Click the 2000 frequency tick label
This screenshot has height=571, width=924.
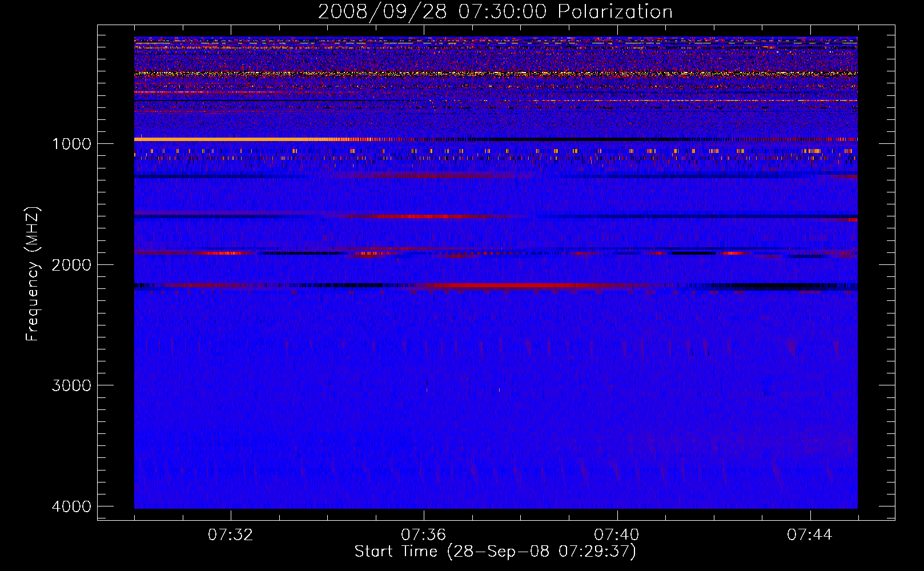click(x=71, y=265)
